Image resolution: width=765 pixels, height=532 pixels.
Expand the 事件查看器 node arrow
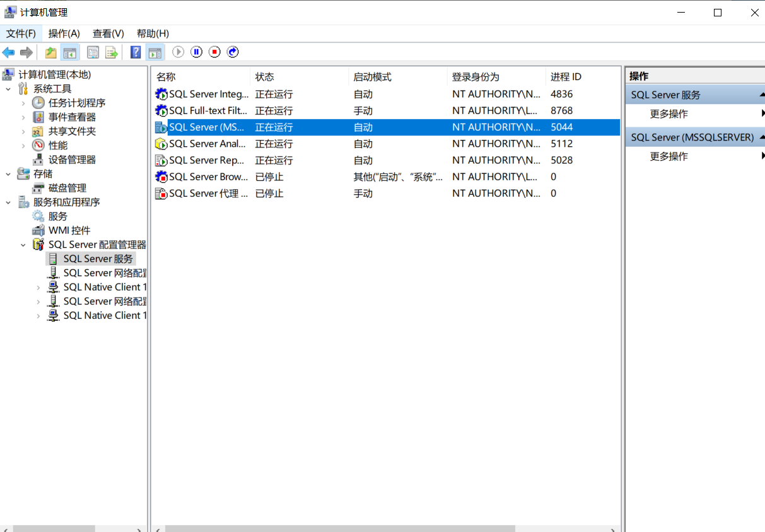click(x=23, y=117)
